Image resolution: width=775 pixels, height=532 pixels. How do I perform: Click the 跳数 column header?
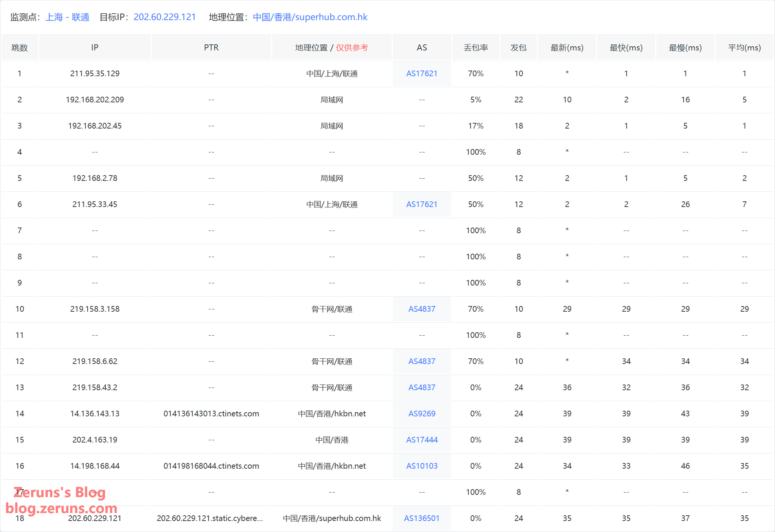(x=20, y=48)
